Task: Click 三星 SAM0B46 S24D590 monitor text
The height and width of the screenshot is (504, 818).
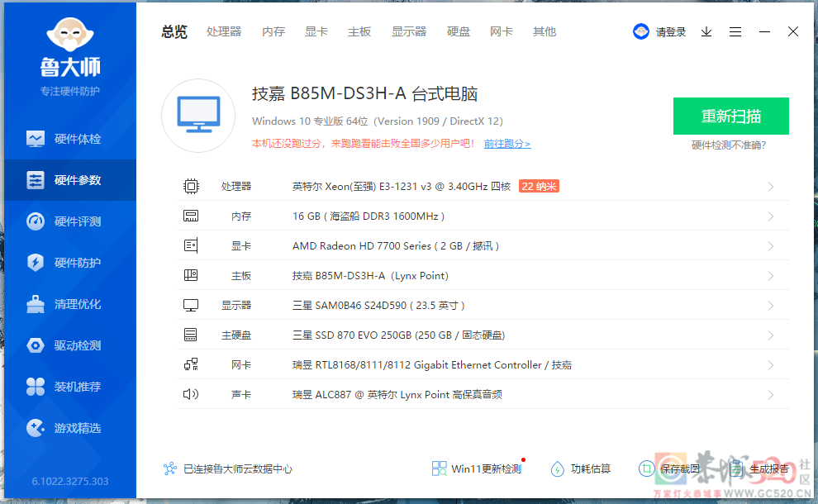Action: click(378, 305)
